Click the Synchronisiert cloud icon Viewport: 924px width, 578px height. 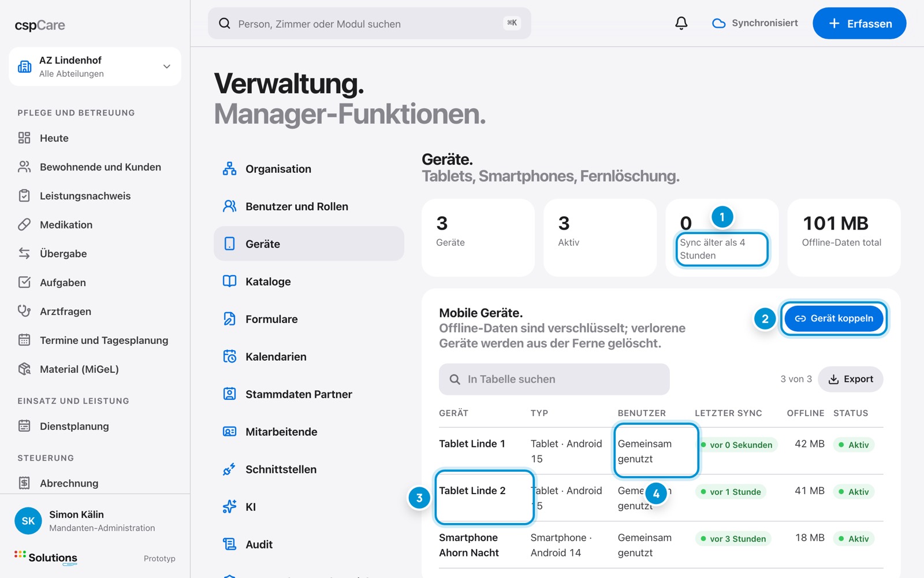pyautogui.click(x=718, y=23)
